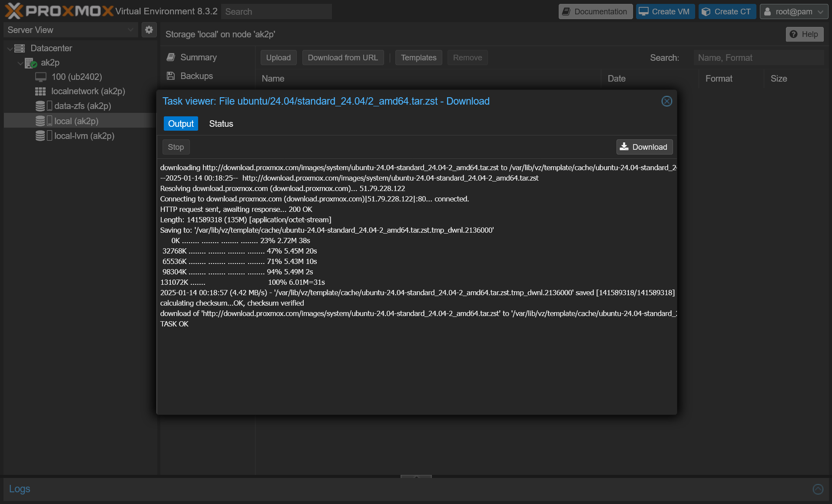
Task: Focus the top Search field
Action: pyautogui.click(x=276, y=12)
